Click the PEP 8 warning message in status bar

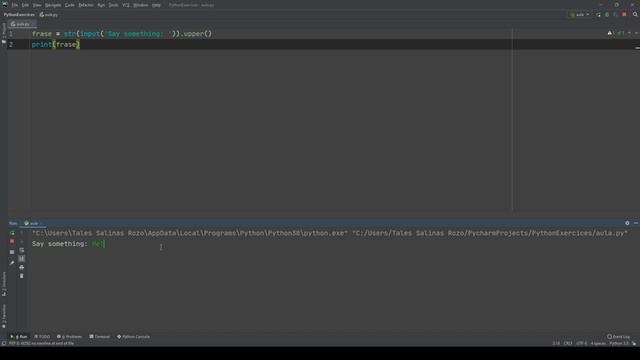(42, 343)
